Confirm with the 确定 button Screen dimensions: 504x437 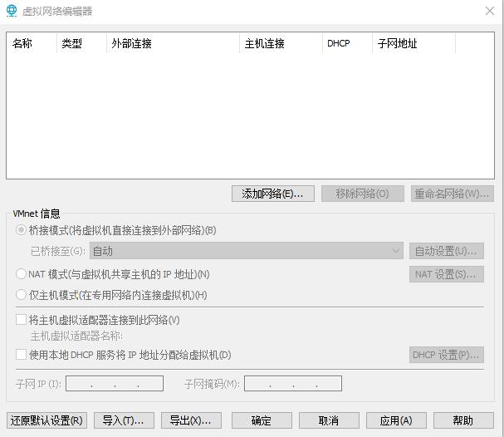point(262,420)
